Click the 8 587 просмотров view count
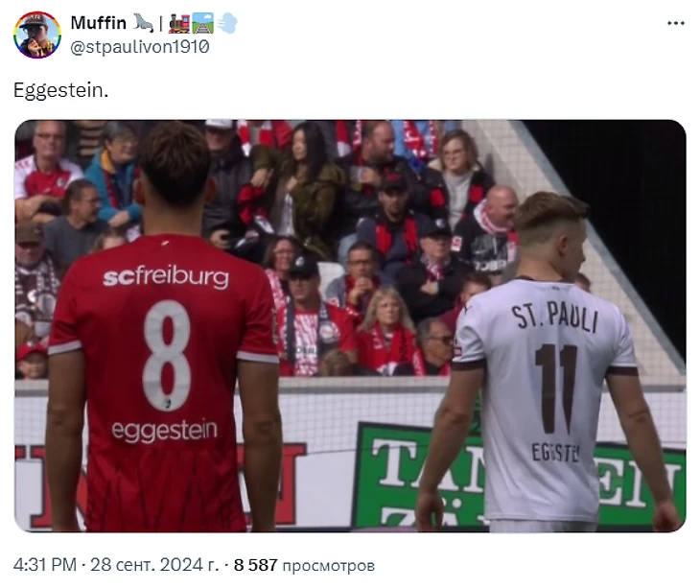This screenshot has height=588, width=700. (x=304, y=565)
